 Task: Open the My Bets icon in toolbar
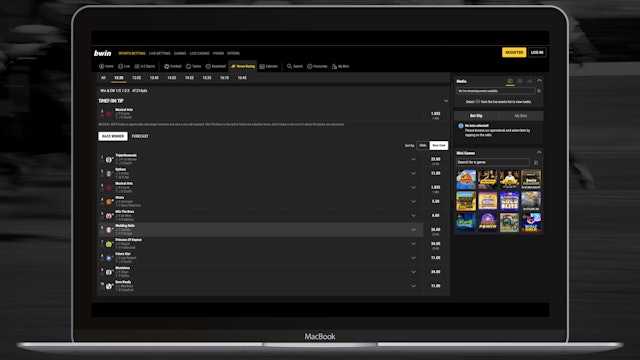coord(334,66)
